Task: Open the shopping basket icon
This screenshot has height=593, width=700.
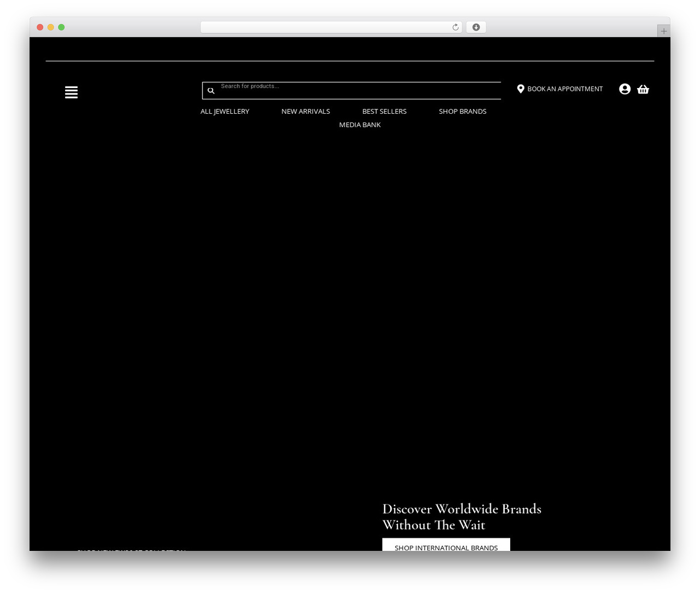Action: tap(643, 89)
